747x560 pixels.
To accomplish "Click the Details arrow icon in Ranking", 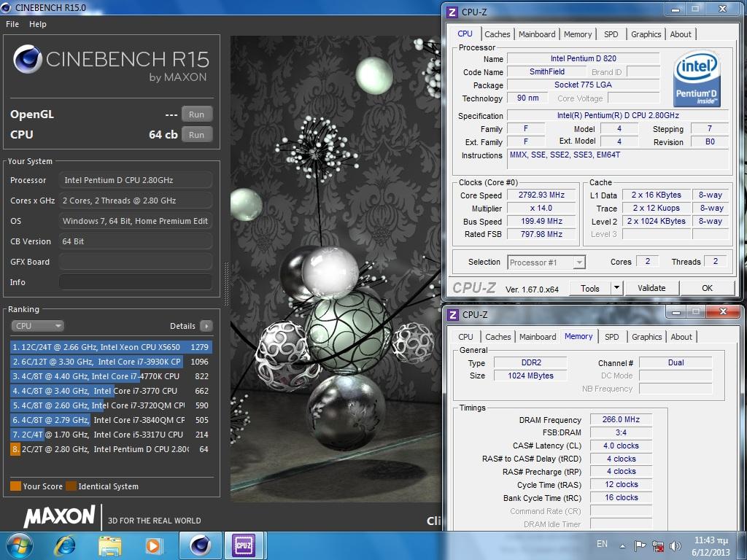I will click(x=206, y=326).
